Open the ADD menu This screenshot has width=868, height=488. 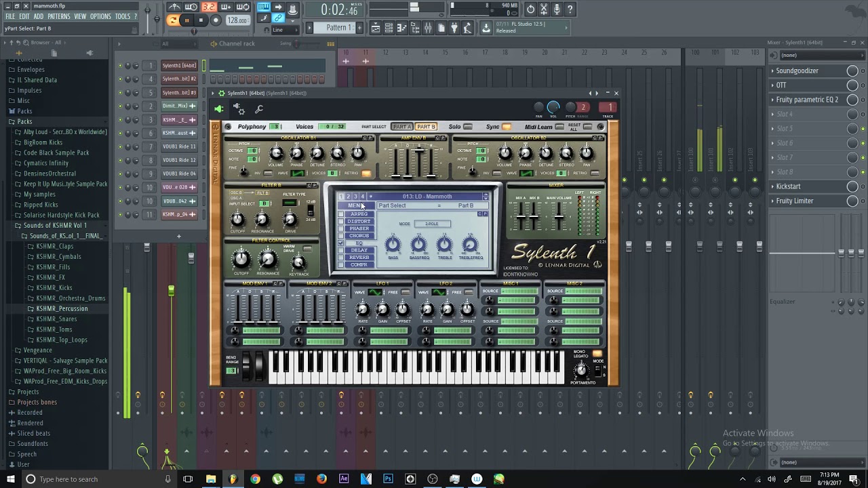pos(39,16)
